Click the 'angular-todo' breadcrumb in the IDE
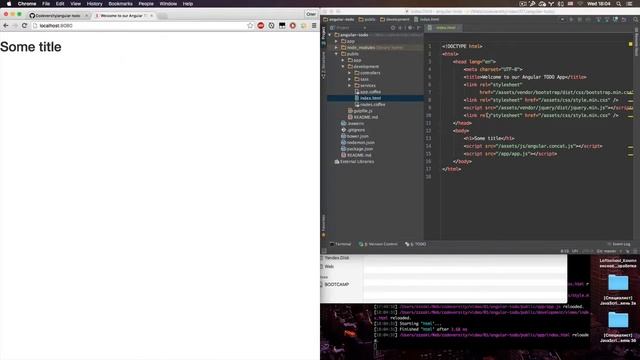The height and width of the screenshot is (360, 640). click(338, 19)
